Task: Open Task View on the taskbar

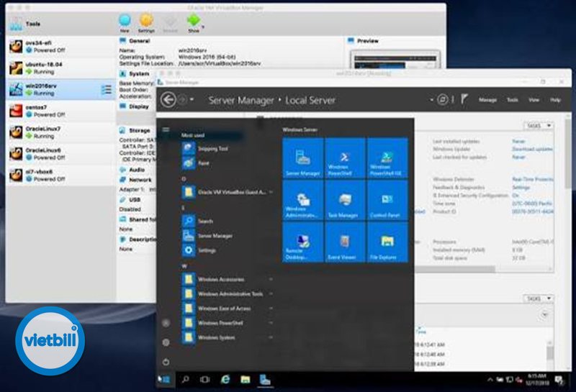Action: pos(205,380)
